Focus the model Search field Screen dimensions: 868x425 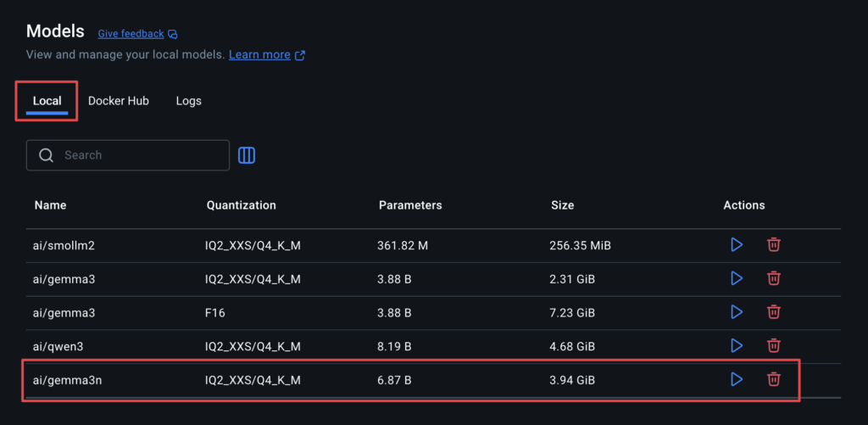coord(128,155)
